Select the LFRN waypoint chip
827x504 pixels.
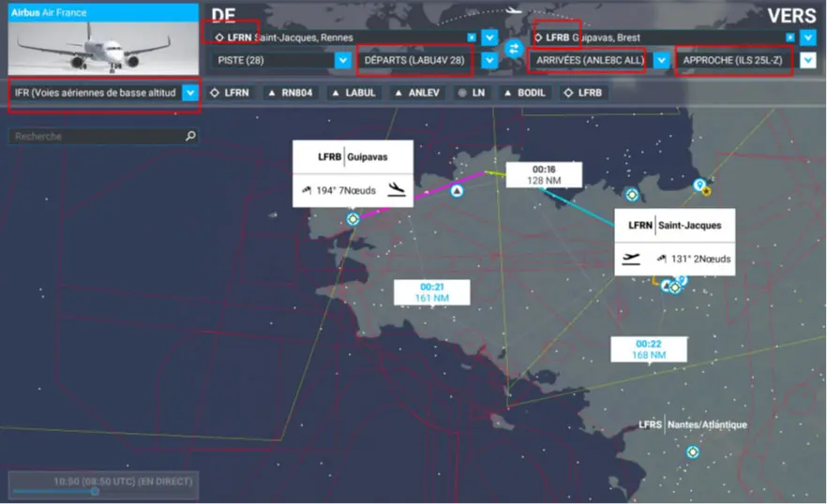(x=230, y=93)
